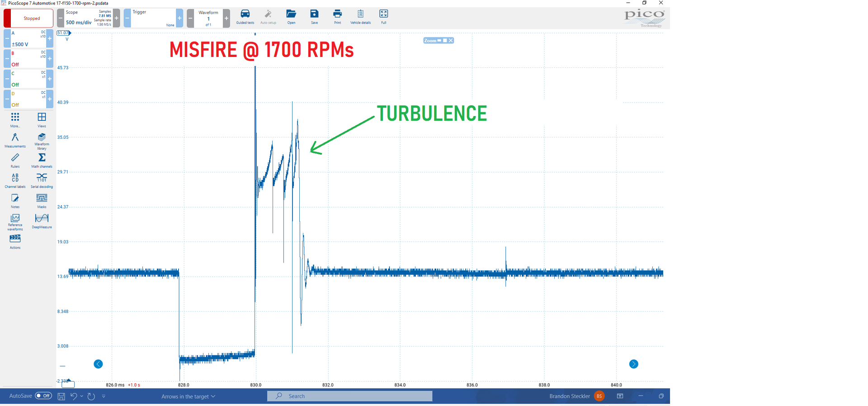
Task: Click the 51.07 axis offset handle
Action: click(x=63, y=33)
